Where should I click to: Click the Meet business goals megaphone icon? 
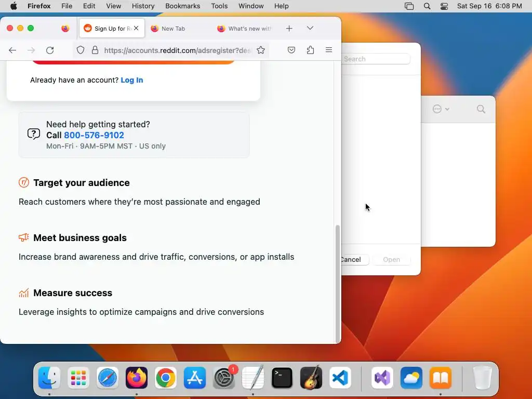pos(24,237)
